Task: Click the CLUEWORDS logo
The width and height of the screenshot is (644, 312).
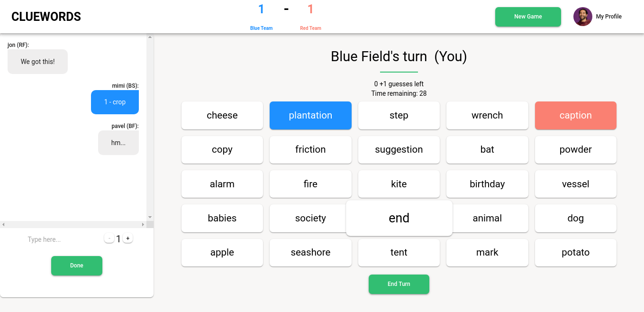Action: (46, 16)
